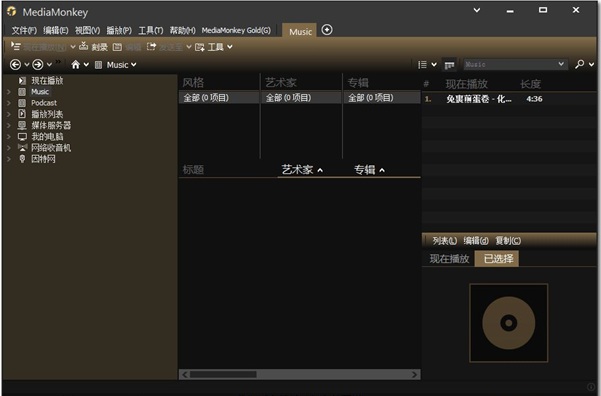
Task: Expand the 播放列表 tree node arrow
Action: point(8,114)
